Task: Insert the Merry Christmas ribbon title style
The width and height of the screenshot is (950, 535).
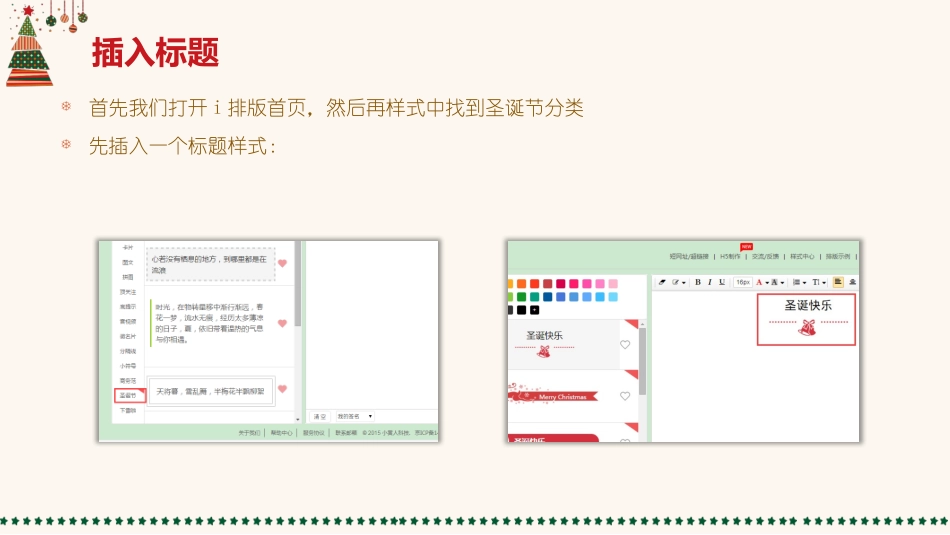Action: 553,395
